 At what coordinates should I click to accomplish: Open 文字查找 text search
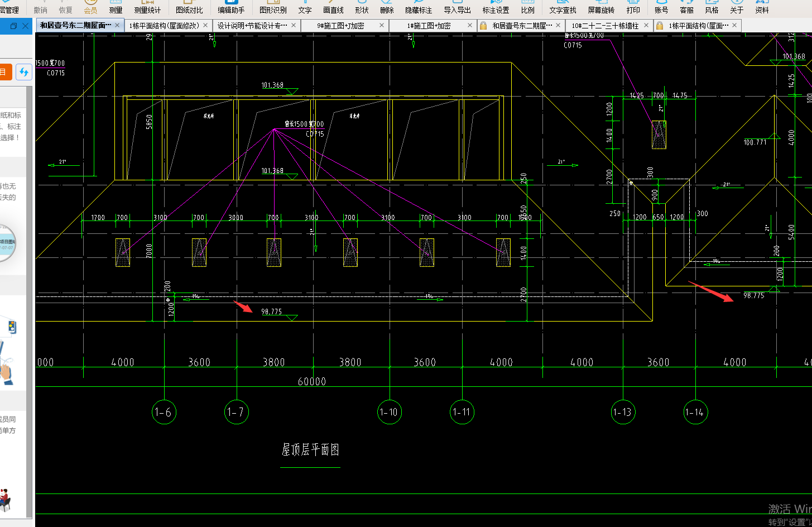tap(563, 7)
